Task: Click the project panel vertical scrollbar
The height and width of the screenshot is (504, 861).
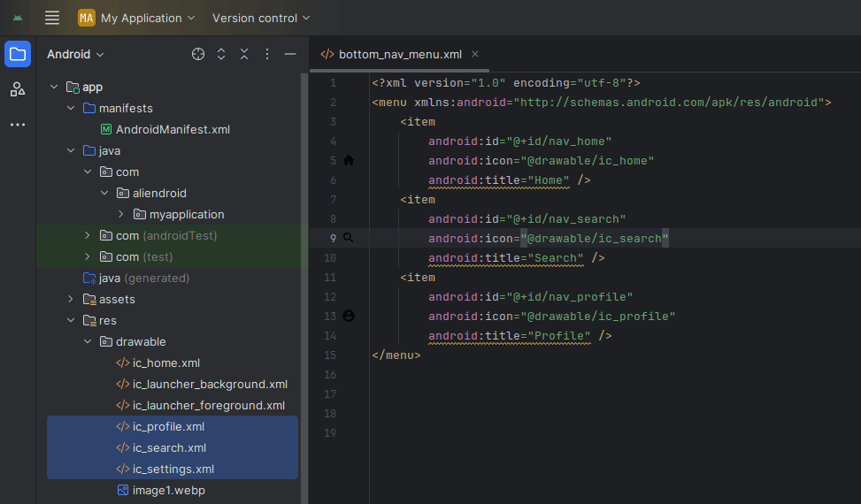Action: click(x=304, y=288)
